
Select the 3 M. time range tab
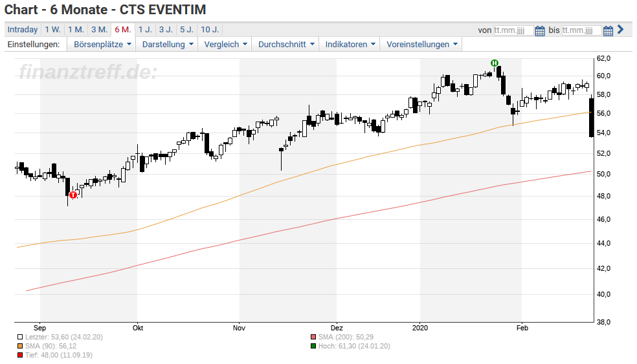99,30
